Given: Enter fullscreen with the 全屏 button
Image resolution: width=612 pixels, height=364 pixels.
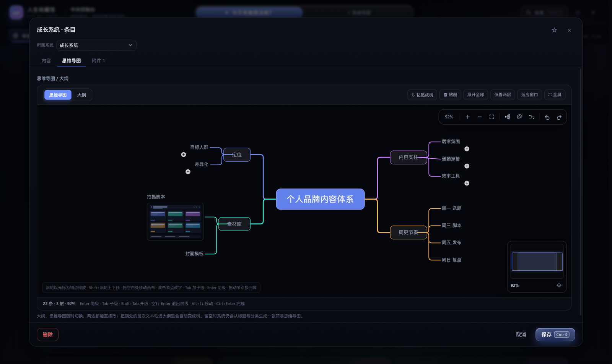Looking at the screenshot, I should pos(555,95).
